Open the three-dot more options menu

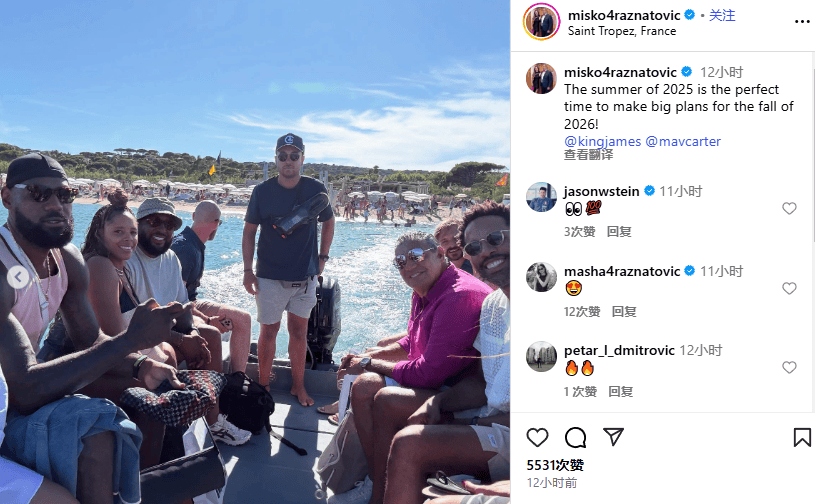(802, 22)
